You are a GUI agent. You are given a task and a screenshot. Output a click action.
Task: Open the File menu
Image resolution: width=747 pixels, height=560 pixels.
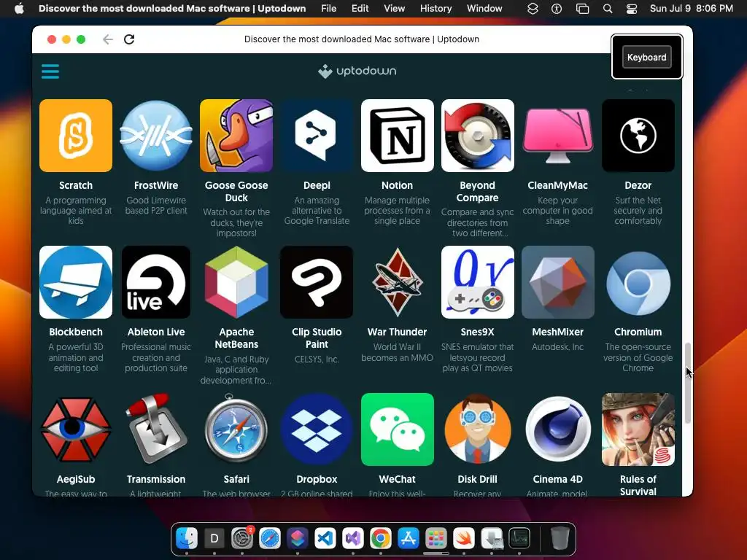pos(329,9)
